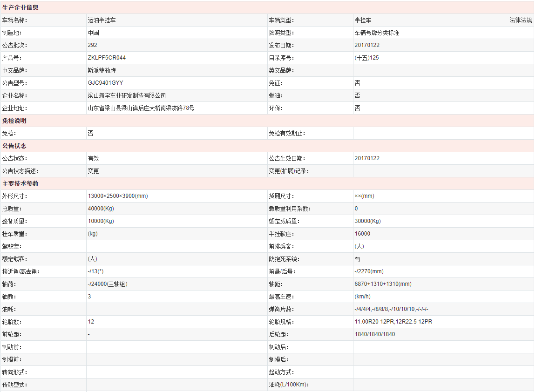Click the Chinese brand 斯派菲勒牌
536x392 pixels.
click(x=102, y=71)
